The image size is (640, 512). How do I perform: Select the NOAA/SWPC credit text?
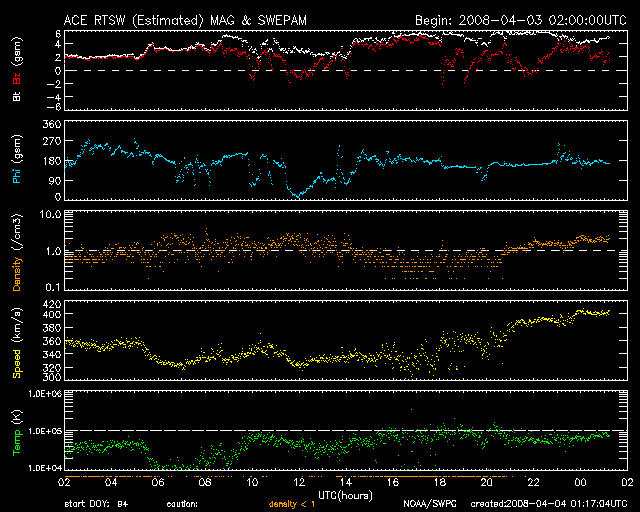tap(430, 505)
